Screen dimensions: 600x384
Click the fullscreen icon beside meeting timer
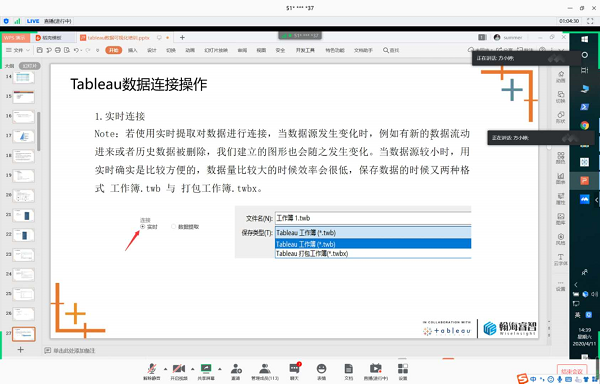tap(590, 21)
